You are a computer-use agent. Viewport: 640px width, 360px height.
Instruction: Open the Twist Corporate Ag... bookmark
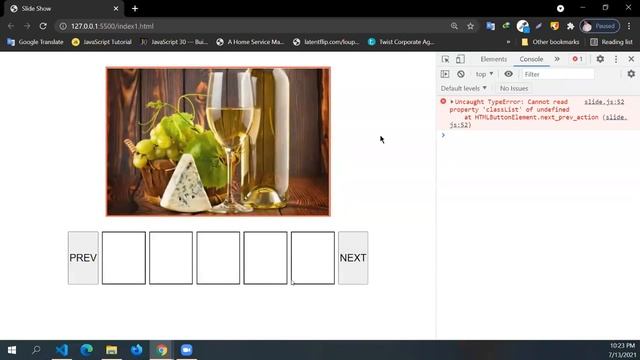click(x=401, y=42)
